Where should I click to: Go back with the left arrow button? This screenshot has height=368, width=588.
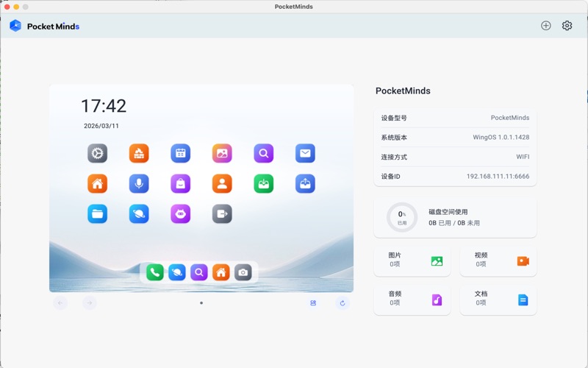[60, 302]
